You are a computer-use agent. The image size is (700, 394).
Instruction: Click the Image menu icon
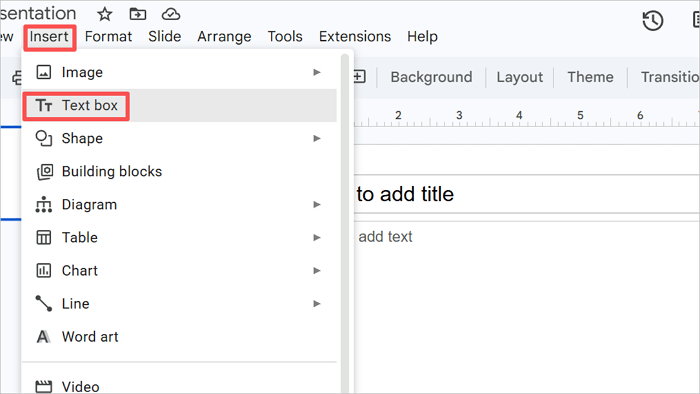point(44,72)
